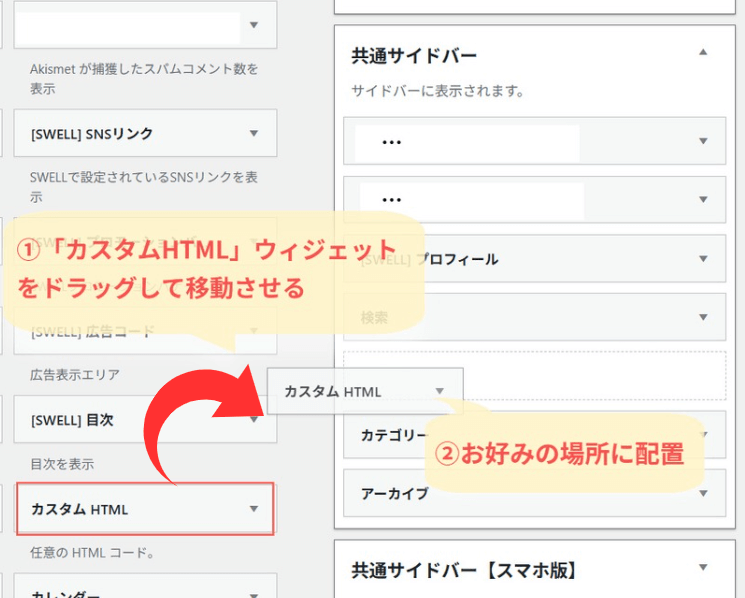Expand the [SWELL] 目次 widget arrow
Image resolution: width=745 pixels, height=598 pixels.
click(254, 420)
